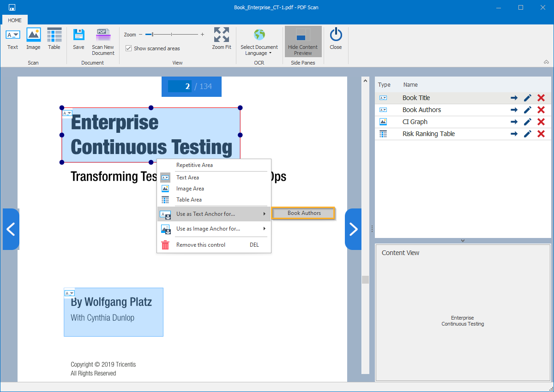
Task: Delete the CI Graph entry
Action: 541,122
